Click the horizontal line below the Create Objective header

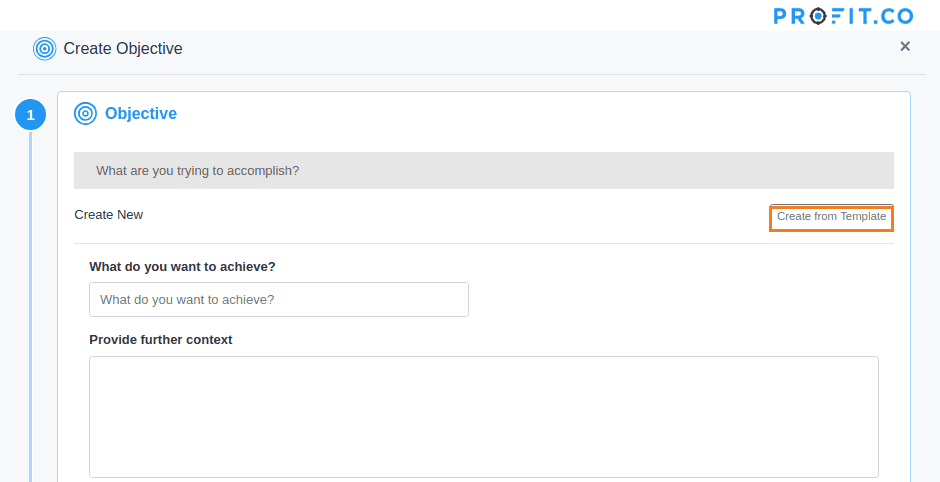(472, 75)
